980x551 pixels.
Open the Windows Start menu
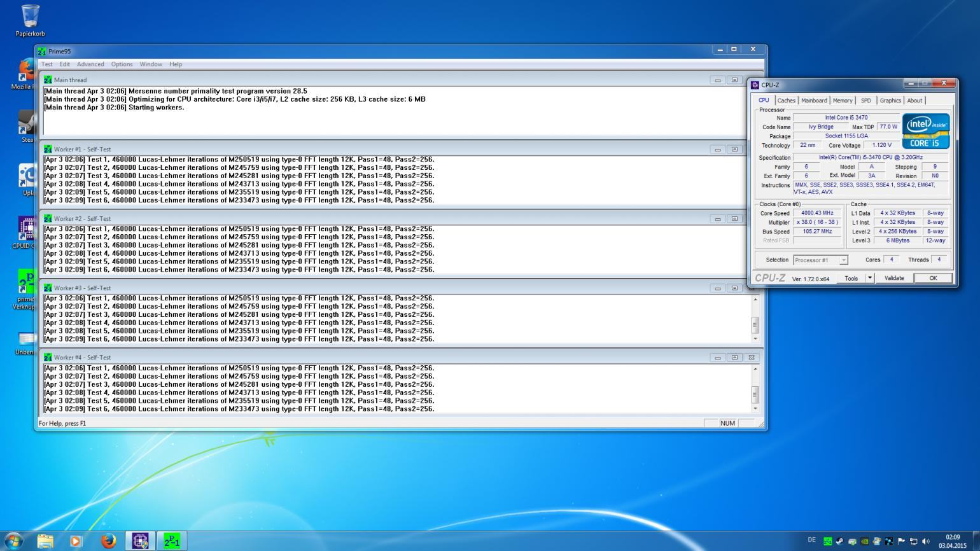[x=13, y=541]
